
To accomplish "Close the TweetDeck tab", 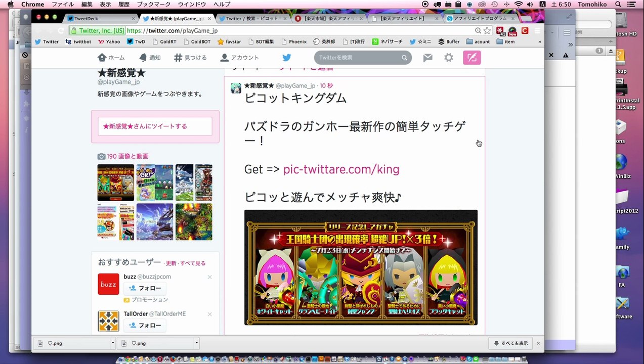I will click(x=133, y=18).
